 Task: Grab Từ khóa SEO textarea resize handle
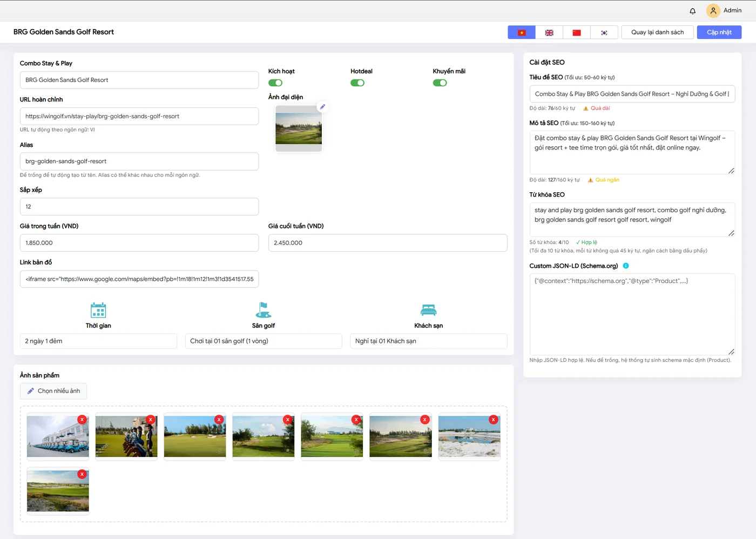pos(731,233)
